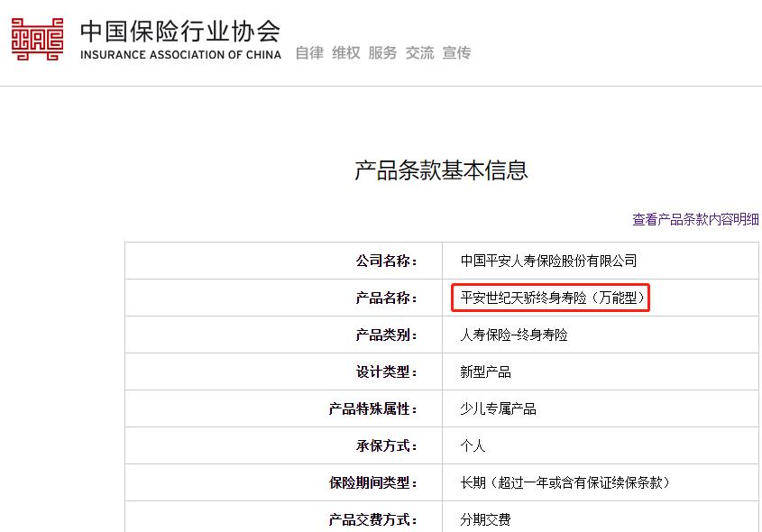
Task: Click the 公司名称 table label
Action: coord(390,260)
